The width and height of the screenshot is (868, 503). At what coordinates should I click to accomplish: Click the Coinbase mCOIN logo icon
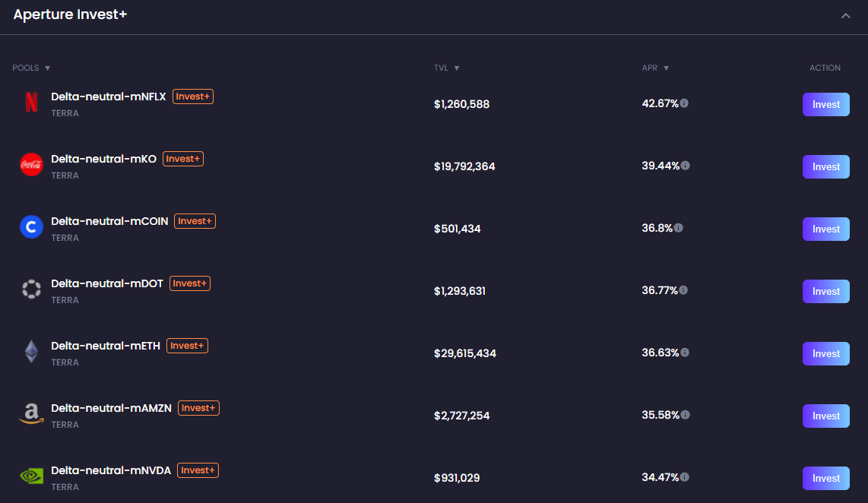coord(31,227)
